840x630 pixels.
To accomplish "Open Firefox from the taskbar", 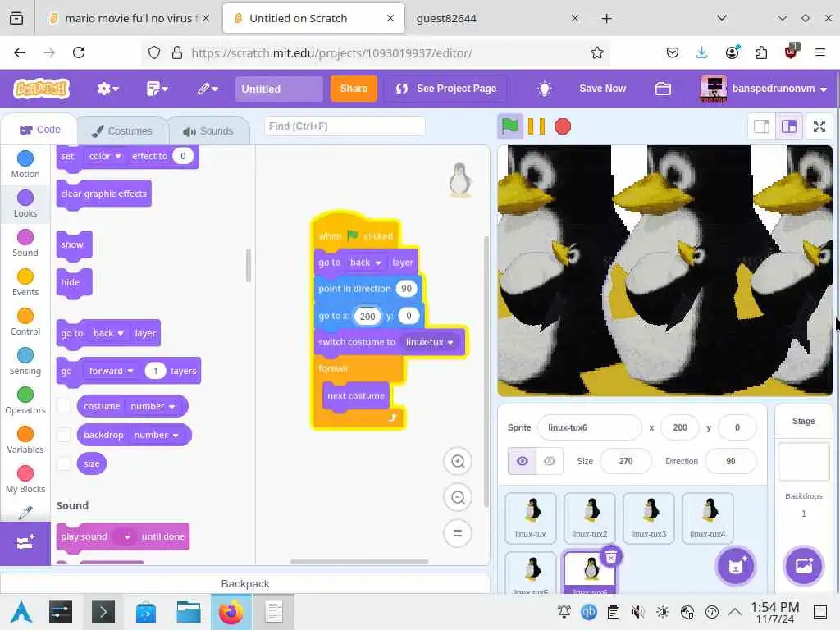I will click(x=231, y=612).
